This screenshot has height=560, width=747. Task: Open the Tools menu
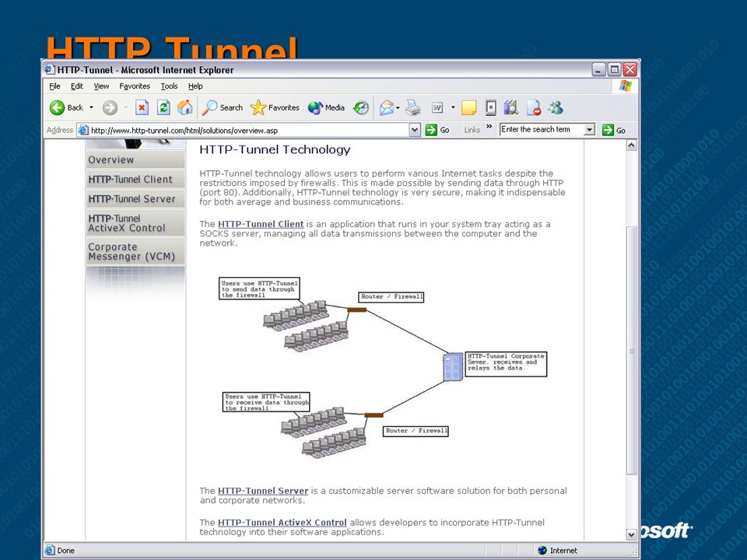(x=169, y=86)
